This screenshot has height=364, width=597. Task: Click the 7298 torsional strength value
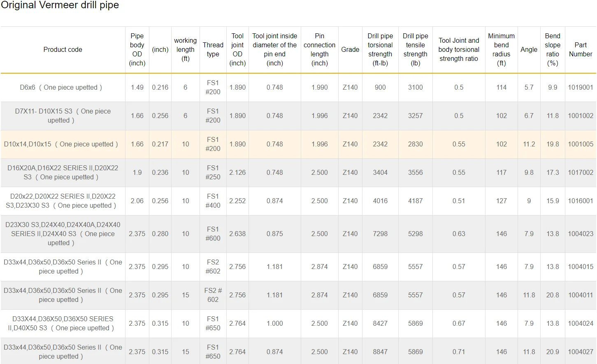point(380,234)
